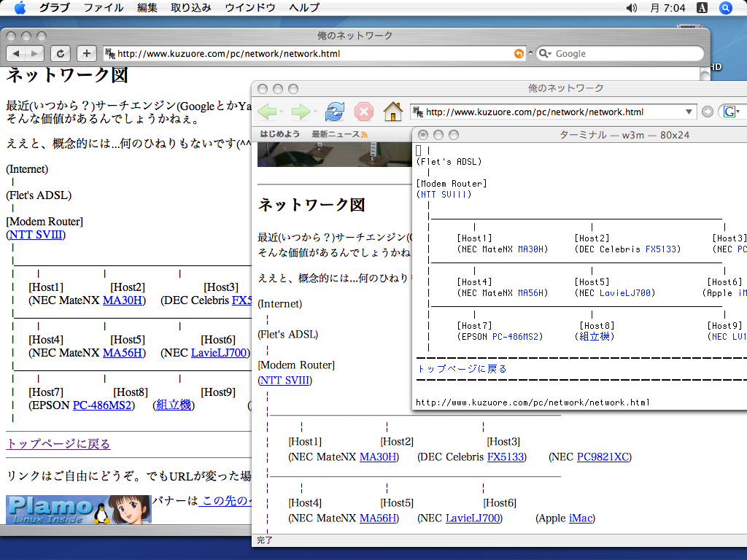The image size is (747, 560).
Task: Open Spotlight search in the menu bar
Action: 725,7
